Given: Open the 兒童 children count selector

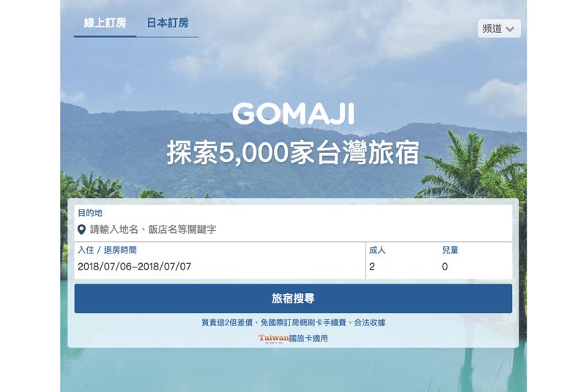Looking at the screenshot, I should pyautogui.click(x=475, y=260).
